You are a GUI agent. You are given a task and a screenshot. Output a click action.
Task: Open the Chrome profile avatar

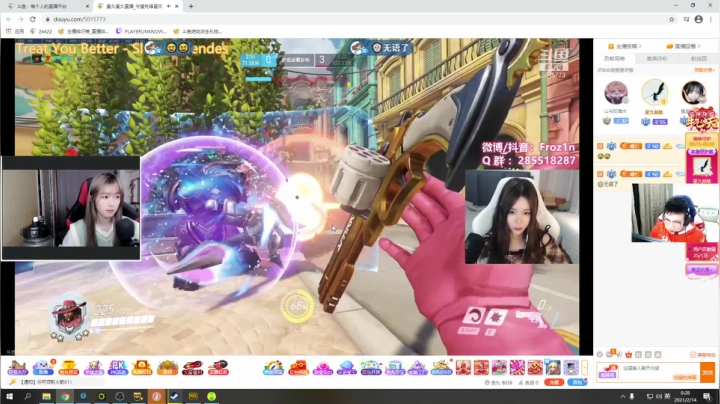coord(698,19)
